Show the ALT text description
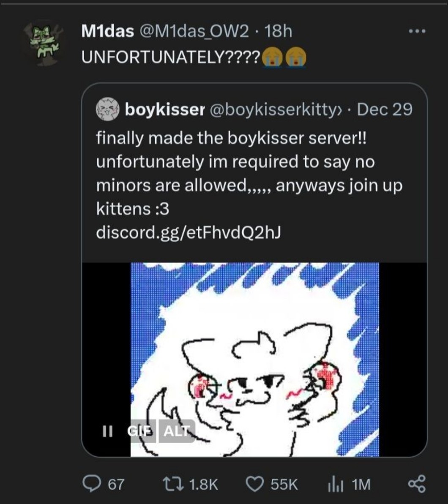 177,431
